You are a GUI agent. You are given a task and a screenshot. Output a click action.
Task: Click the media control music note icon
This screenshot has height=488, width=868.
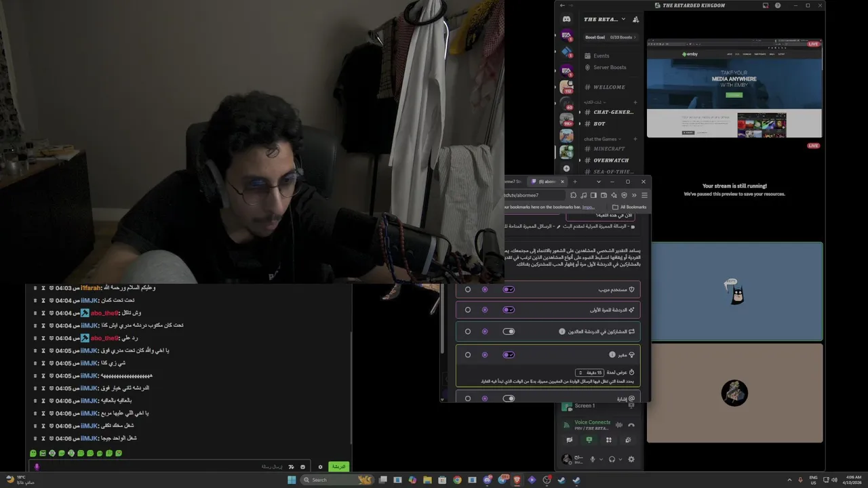pos(583,195)
